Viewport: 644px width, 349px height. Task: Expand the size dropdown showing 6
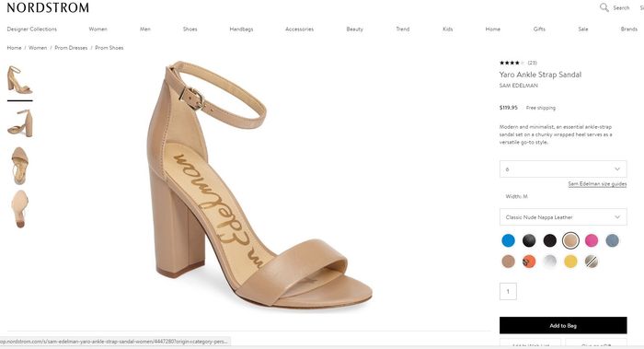coord(563,169)
